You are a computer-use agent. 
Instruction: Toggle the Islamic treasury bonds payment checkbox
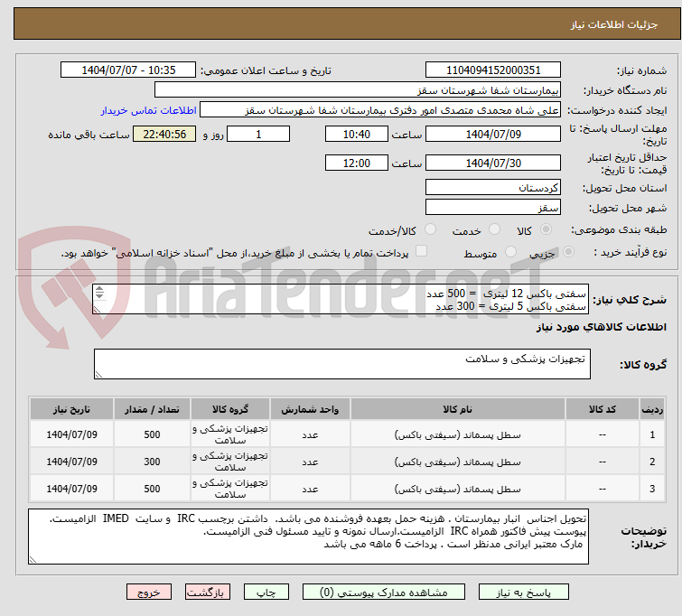421,252
